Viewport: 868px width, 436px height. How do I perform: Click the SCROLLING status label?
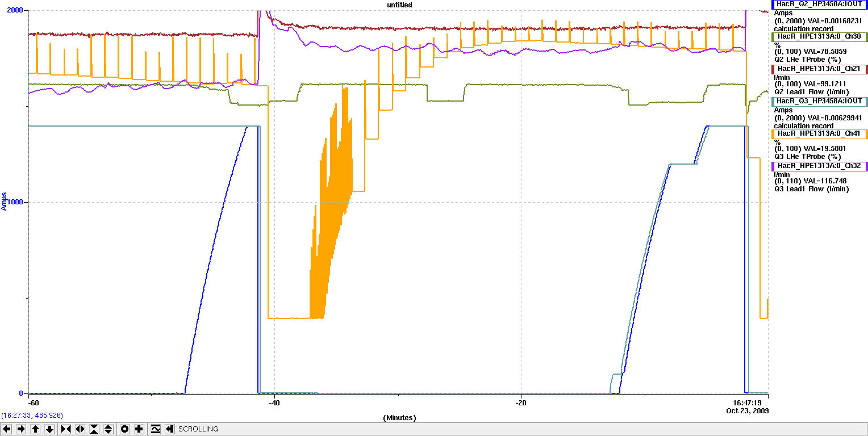point(198,429)
